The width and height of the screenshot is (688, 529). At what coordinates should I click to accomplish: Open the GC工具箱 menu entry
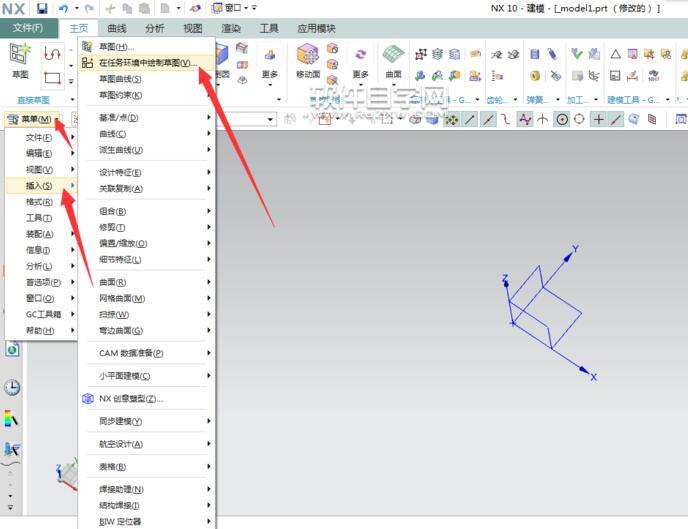(41, 314)
